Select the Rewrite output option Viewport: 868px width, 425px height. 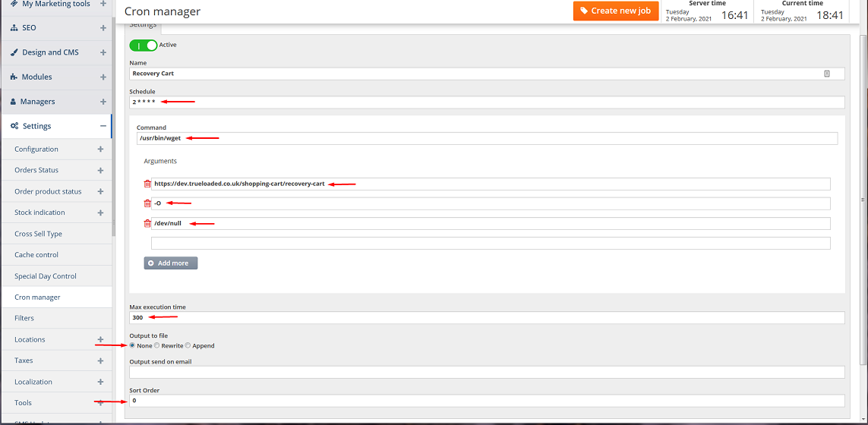click(157, 345)
